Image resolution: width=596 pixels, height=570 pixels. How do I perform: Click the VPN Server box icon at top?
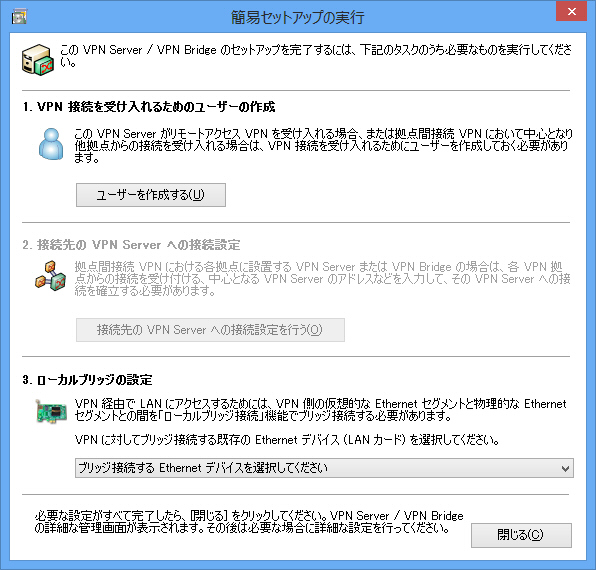pos(38,60)
